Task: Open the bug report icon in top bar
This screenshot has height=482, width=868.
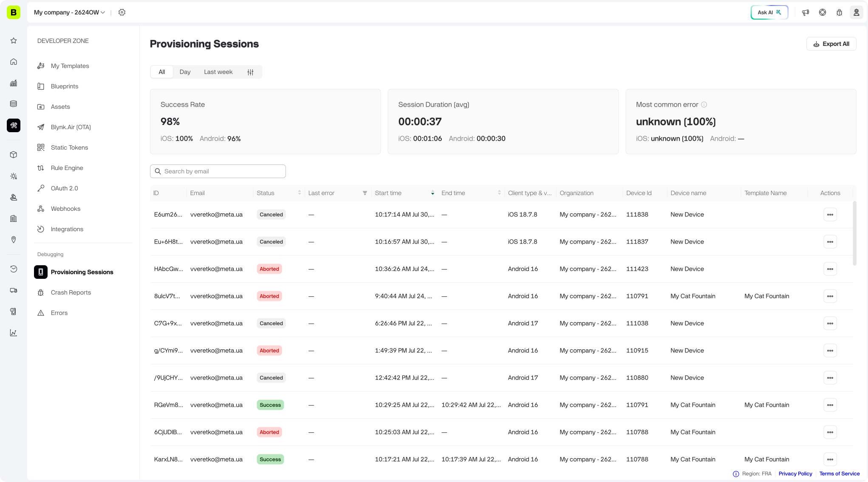Action: click(840, 12)
